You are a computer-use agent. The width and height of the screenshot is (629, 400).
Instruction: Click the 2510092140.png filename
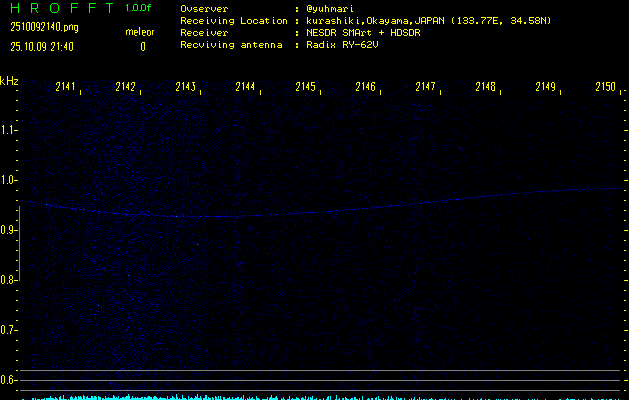44,28
